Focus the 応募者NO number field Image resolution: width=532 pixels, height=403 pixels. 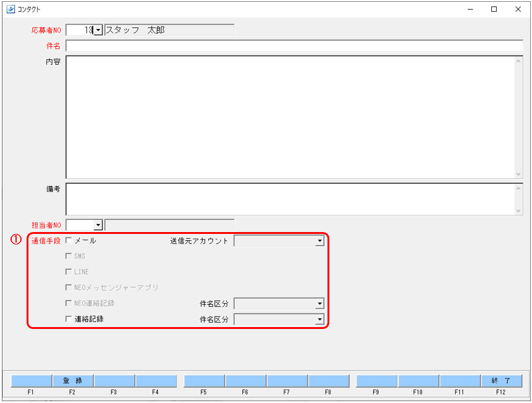pos(80,30)
